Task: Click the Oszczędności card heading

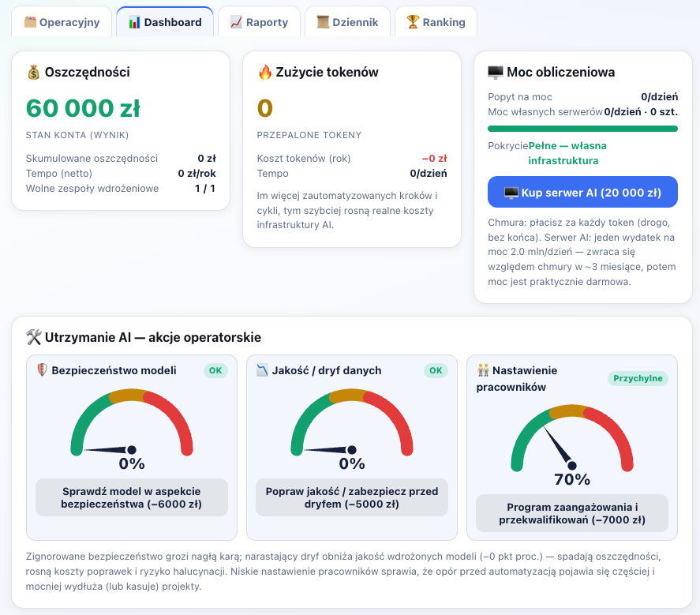Action: coord(87,73)
